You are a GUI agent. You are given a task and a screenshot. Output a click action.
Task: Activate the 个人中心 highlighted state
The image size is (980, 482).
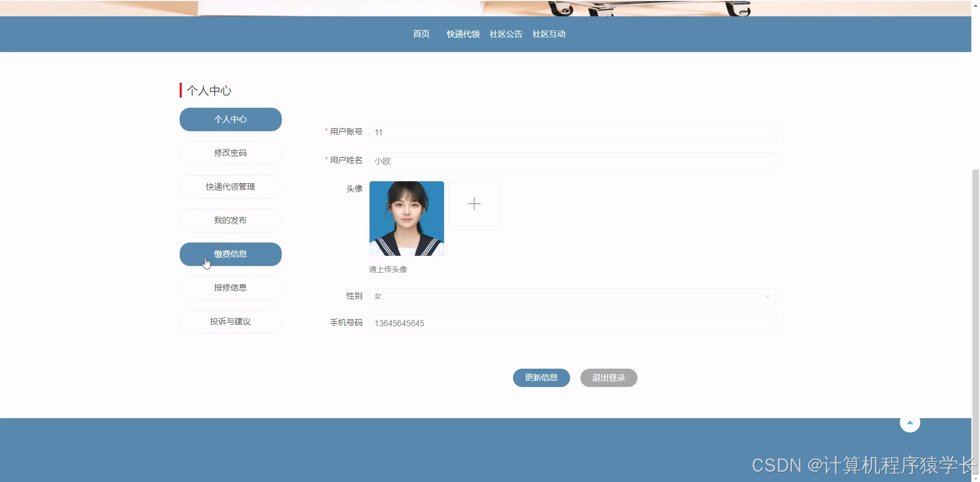(230, 119)
